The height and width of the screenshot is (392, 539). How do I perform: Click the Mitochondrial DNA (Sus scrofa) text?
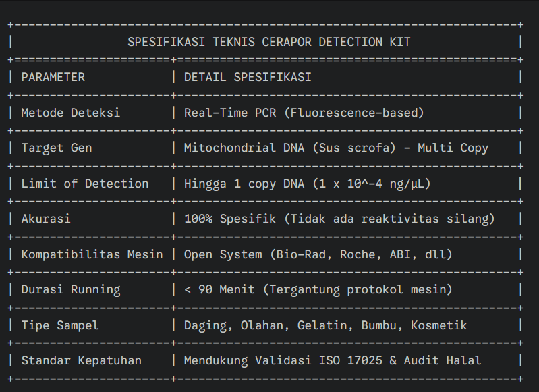click(290, 148)
